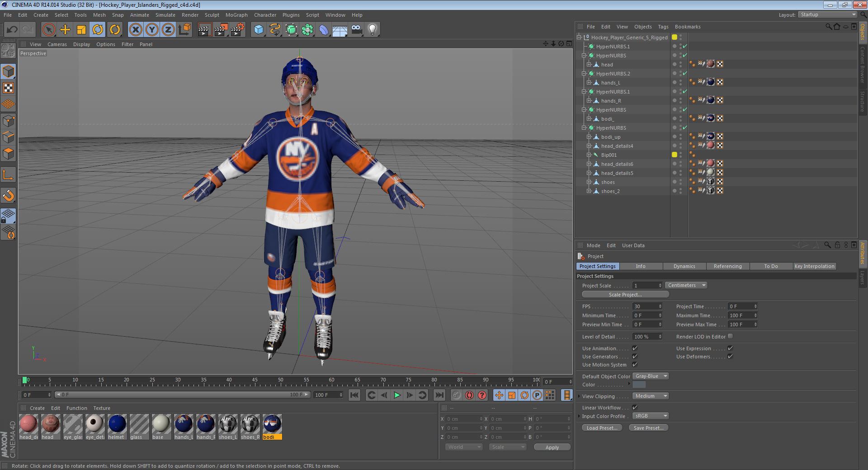Viewport: 868px width, 470px height.
Task: Open the deformer objects icon
Action: (x=324, y=30)
